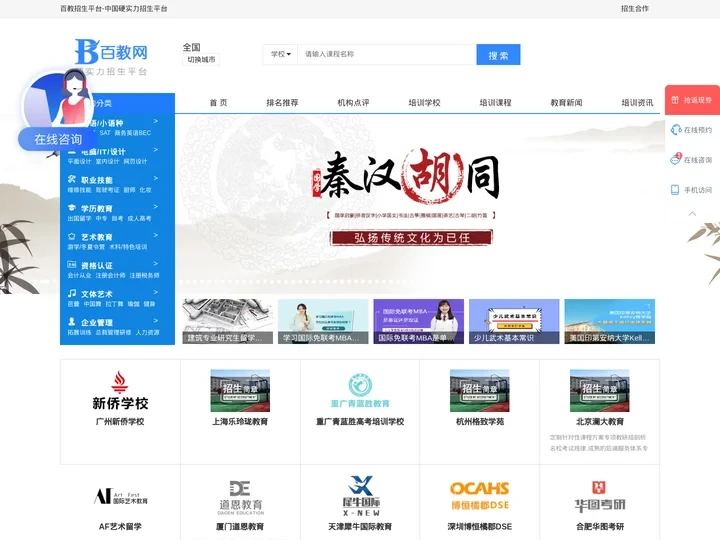Click the 在线咨询 pill button under the avatar
The width and height of the screenshot is (720, 540).
click(57, 139)
